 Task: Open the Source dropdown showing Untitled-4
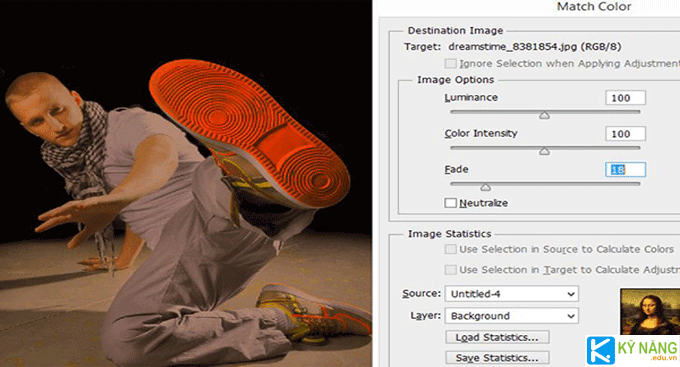(x=512, y=294)
